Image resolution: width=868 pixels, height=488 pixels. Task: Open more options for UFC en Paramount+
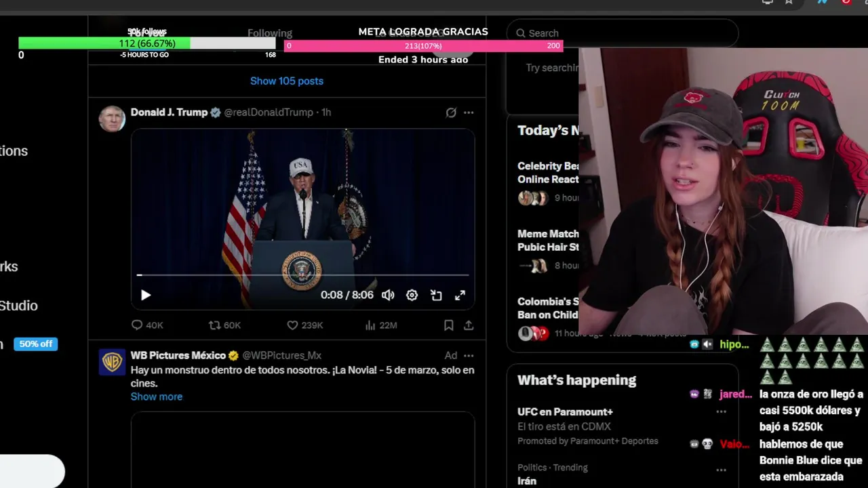pos(721,411)
